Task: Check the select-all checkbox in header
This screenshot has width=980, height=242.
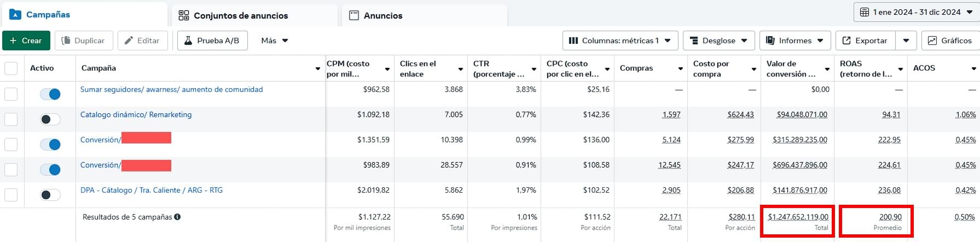Action: click(x=11, y=68)
